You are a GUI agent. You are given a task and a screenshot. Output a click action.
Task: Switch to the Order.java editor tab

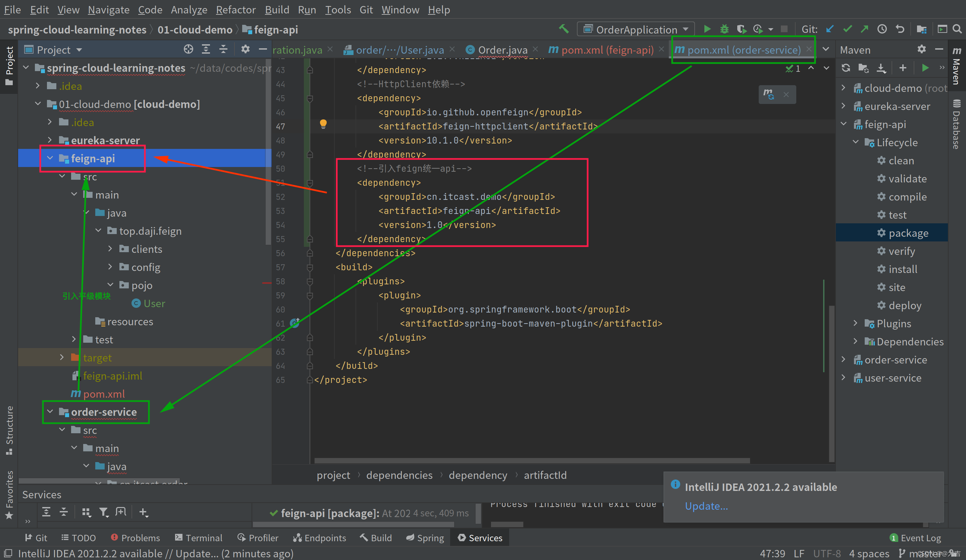click(502, 50)
